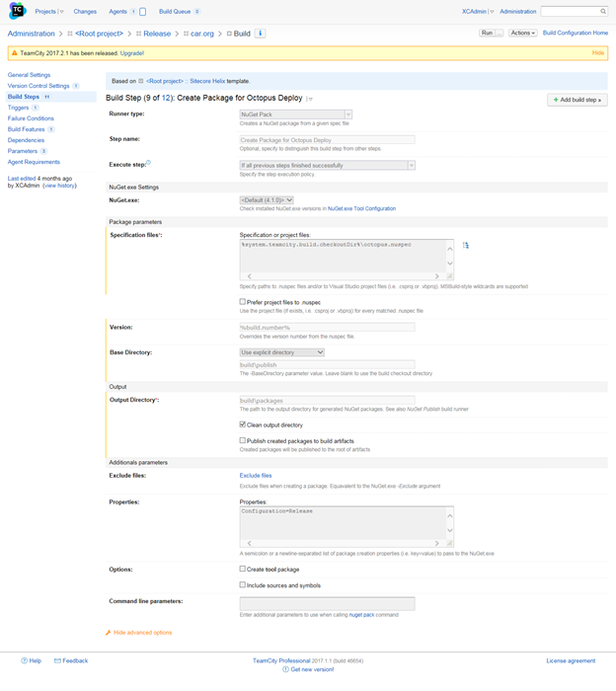This screenshot has width=616, height=691.
Task: Click scroll-down arrow in Properties textarea
Action: click(450, 530)
